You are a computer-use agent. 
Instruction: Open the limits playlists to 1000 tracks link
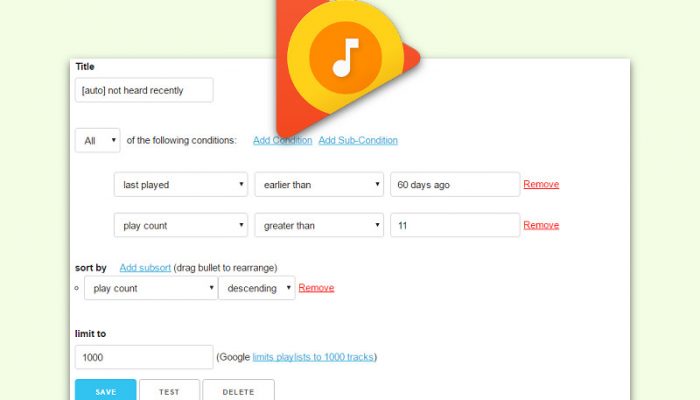(x=313, y=357)
